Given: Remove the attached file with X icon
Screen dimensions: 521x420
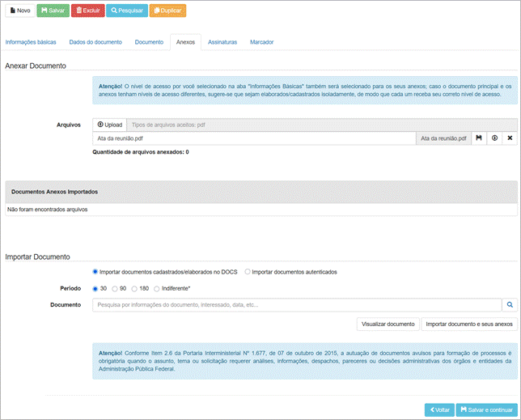Looking at the screenshot, I should pos(510,138).
